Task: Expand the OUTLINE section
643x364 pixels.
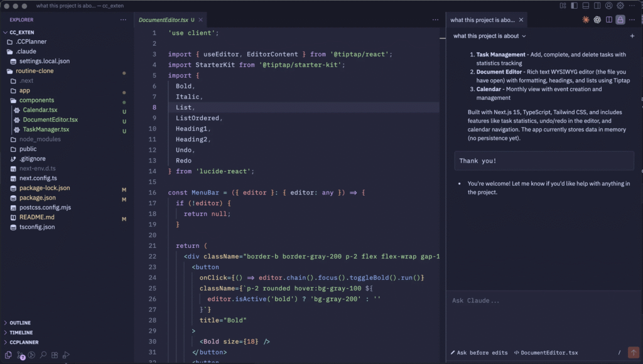Action: (19, 323)
